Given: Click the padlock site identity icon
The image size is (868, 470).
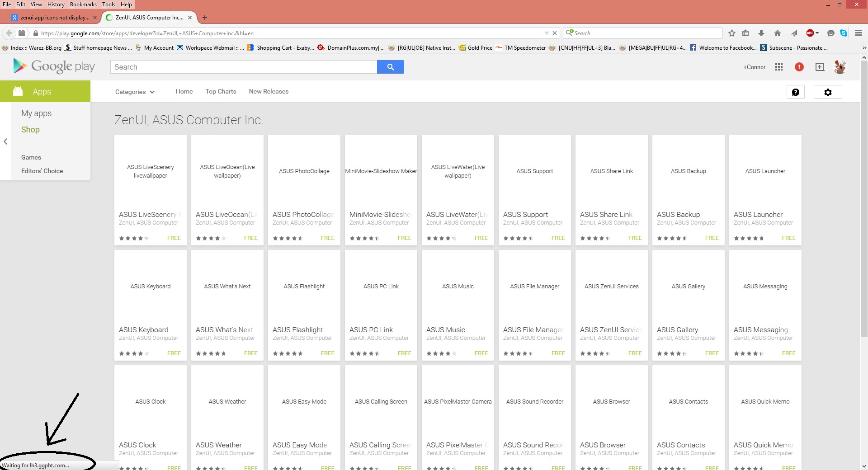Looking at the screenshot, I should [x=36, y=33].
